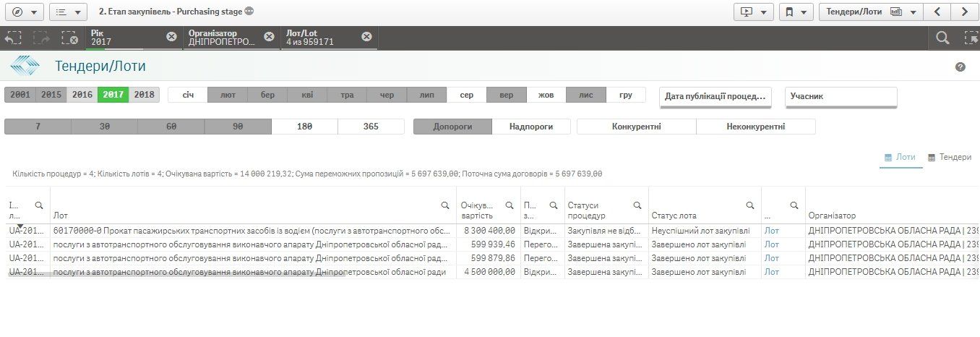Select the 180 days period
Image resolution: width=980 pixels, height=337 pixels.
pos(304,127)
